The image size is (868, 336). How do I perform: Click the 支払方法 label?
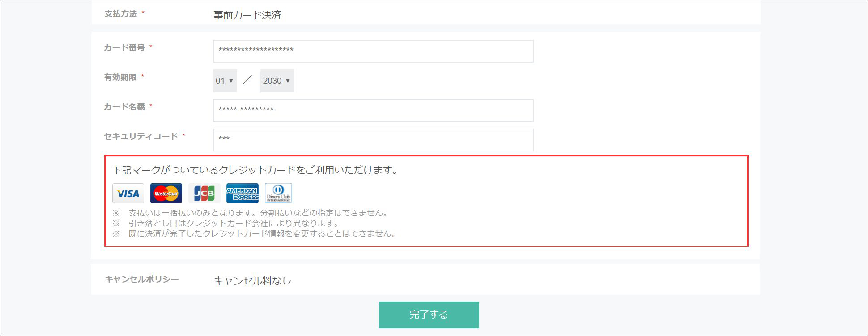pos(121,14)
